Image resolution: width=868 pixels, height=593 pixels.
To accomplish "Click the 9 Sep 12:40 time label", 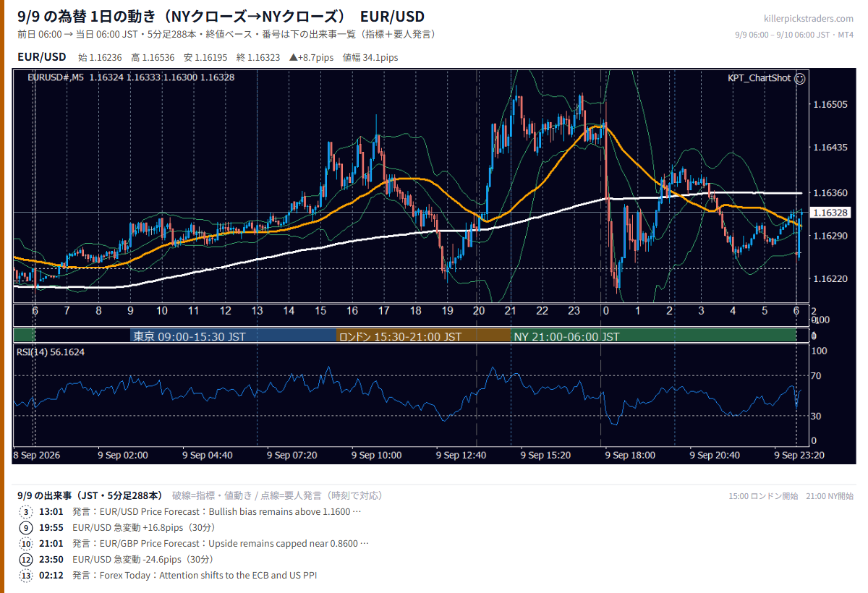I will click(461, 455).
